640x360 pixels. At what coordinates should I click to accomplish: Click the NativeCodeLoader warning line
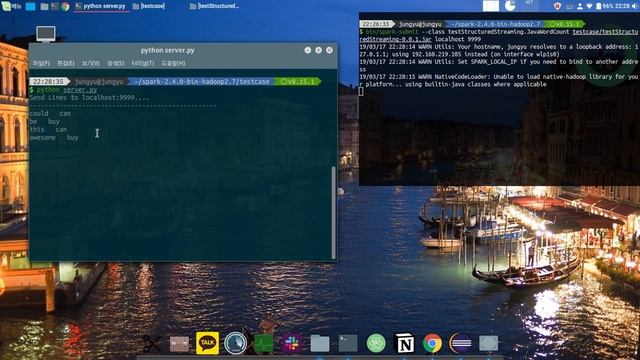(x=498, y=80)
